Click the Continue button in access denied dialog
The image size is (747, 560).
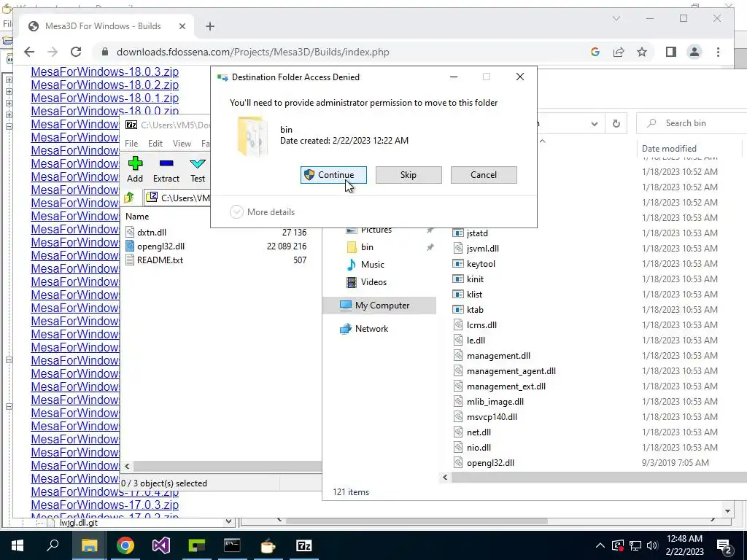tap(333, 175)
